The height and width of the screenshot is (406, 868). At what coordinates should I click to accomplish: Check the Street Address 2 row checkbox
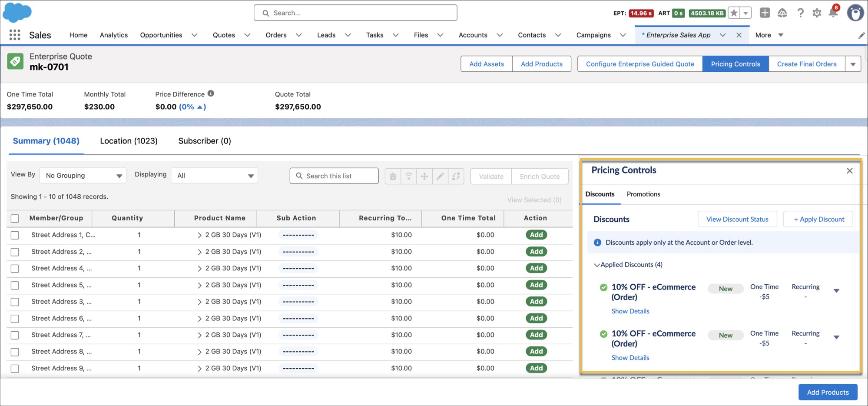tap(15, 252)
